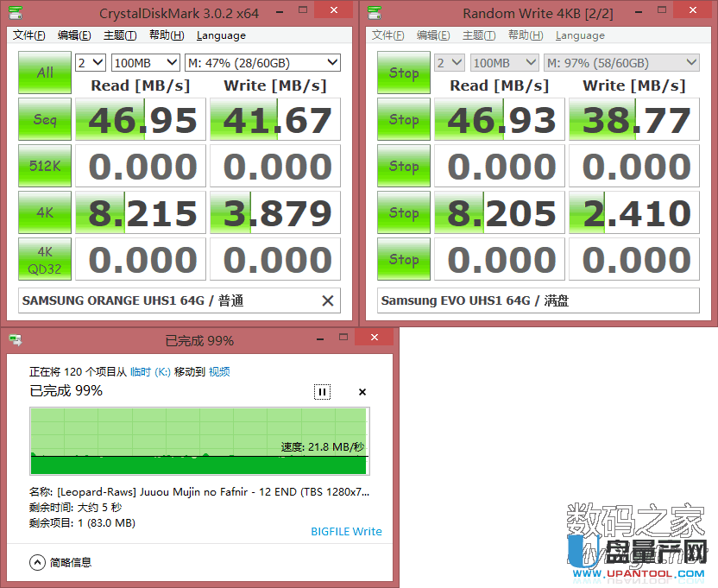718x588 pixels.
Task: Start the 512K benchmark test
Action: click(x=45, y=166)
